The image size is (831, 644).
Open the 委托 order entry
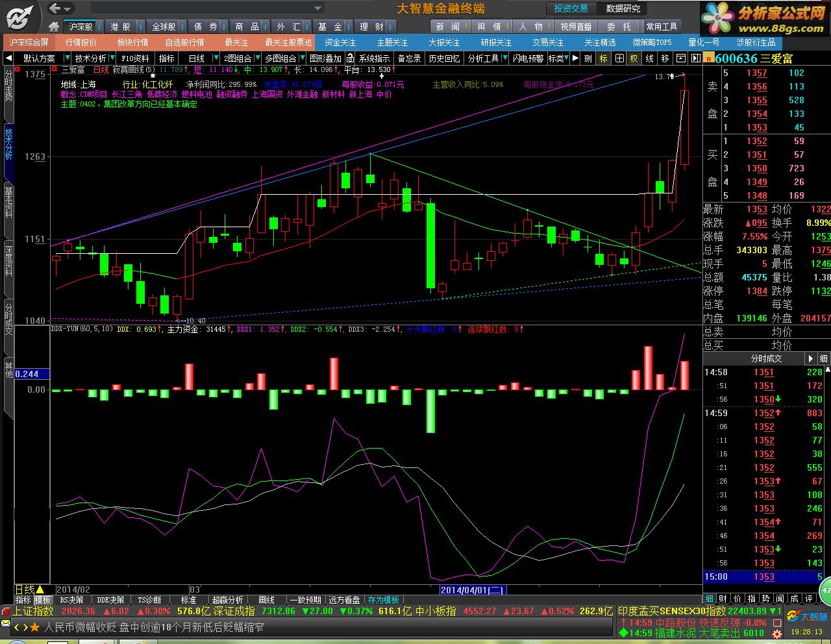coord(619,27)
